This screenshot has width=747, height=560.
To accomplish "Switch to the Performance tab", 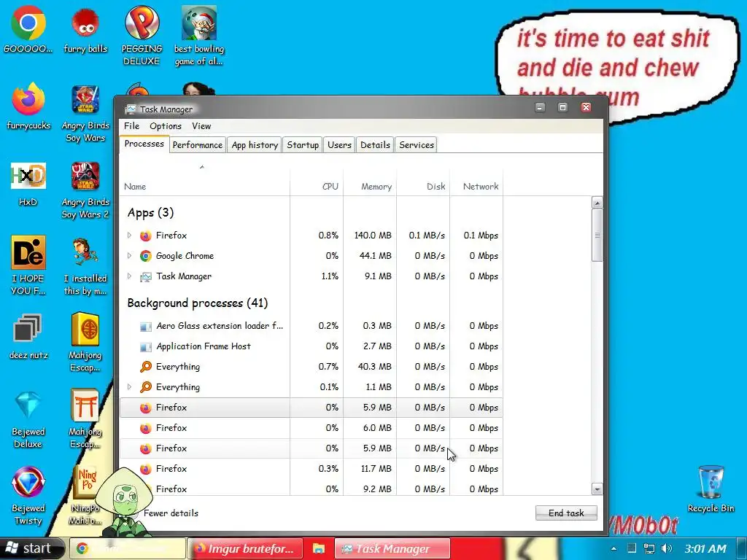I will click(197, 145).
